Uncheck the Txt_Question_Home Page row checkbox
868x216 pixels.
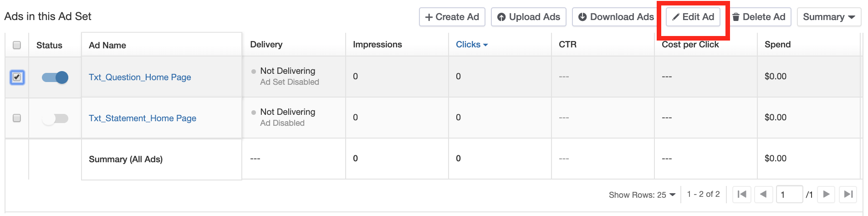(17, 77)
